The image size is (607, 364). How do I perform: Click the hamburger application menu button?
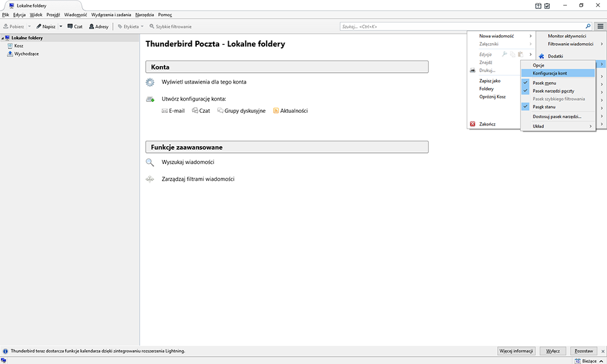click(x=600, y=26)
